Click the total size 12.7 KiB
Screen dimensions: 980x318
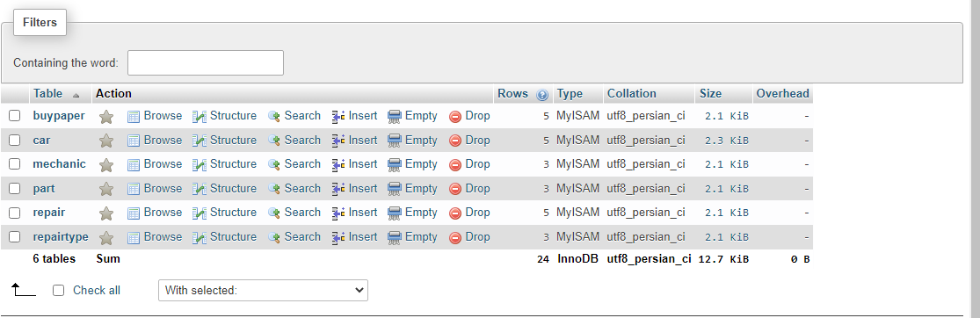point(723,258)
